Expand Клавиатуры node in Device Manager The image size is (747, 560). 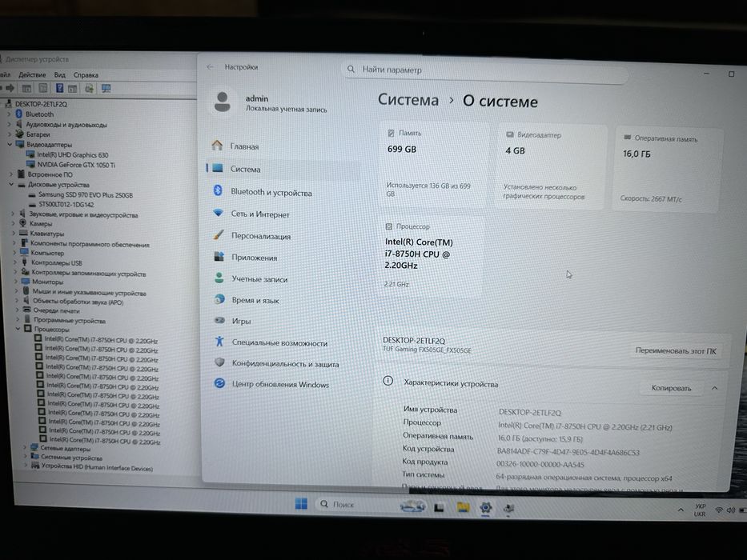14,234
